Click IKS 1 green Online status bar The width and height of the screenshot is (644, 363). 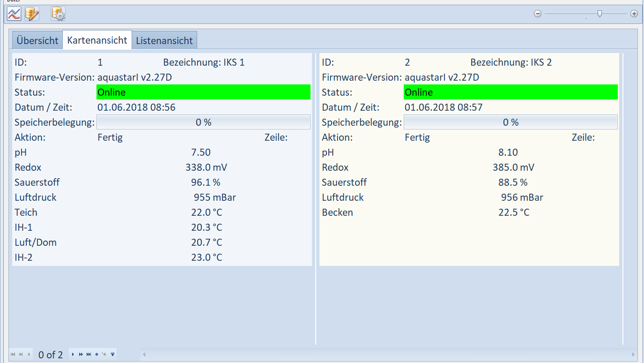click(x=203, y=92)
